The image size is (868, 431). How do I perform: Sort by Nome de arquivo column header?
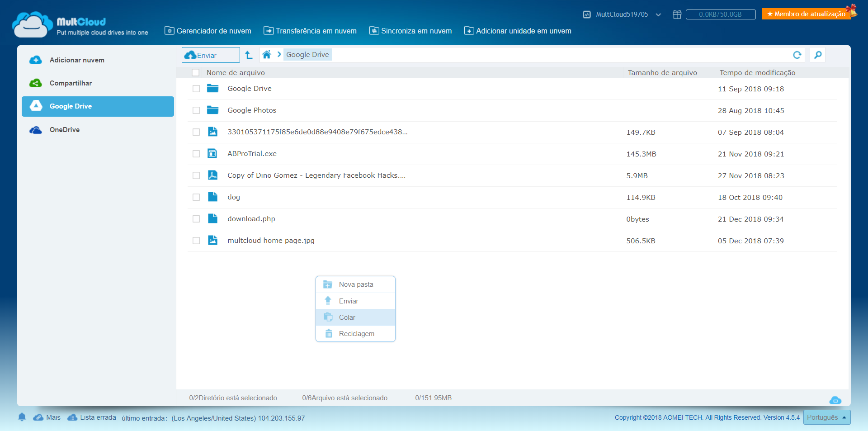tap(236, 73)
